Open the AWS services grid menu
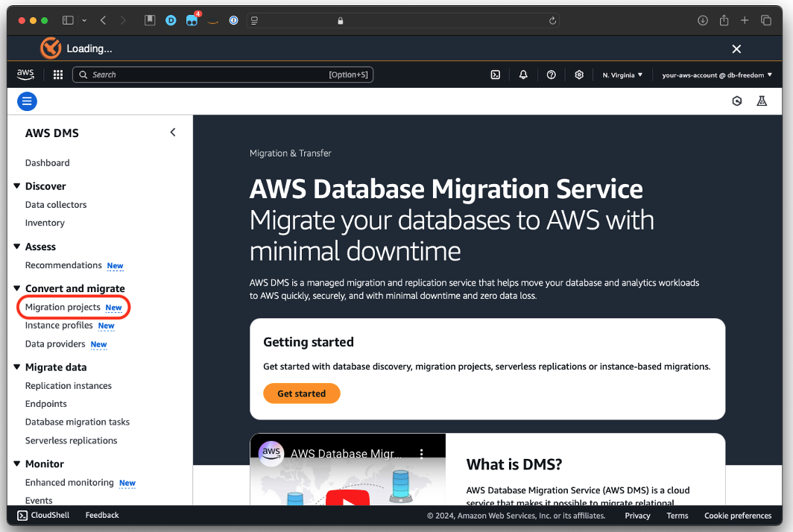Image resolution: width=793 pixels, height=532 pixels. pos(58,75)
